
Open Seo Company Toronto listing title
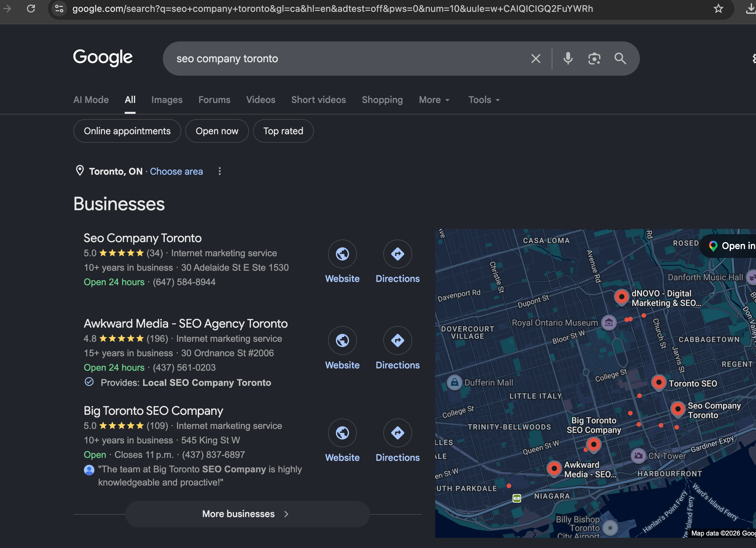pyautogui.click(x=143, y=238)
